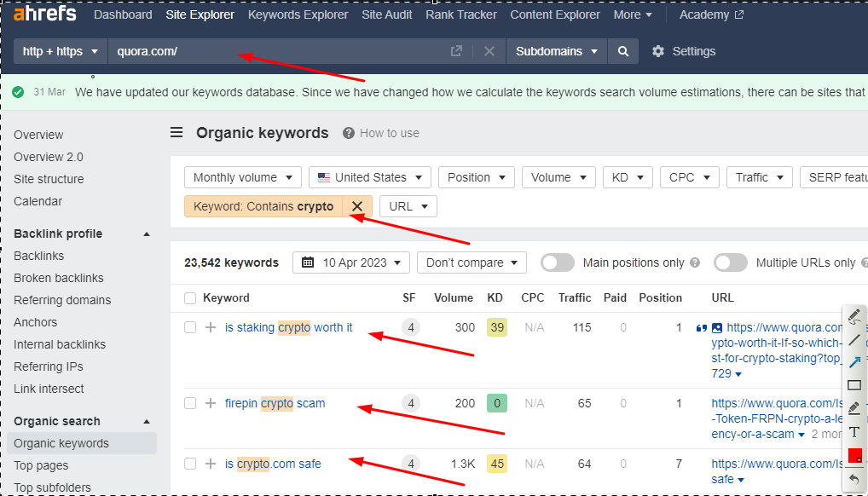Select the arrow tool in annotation toolbar
This screenshot has width=868, height=496.
[854, 362]
